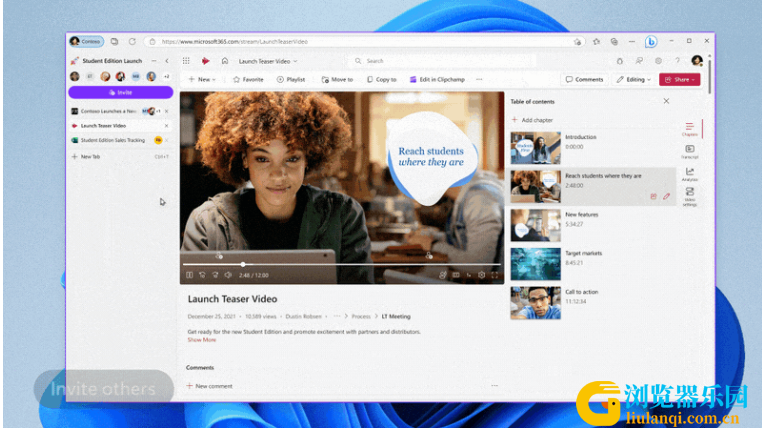Click Add chapter
This screenshot has height=428, width=762.
click(532, 120)
